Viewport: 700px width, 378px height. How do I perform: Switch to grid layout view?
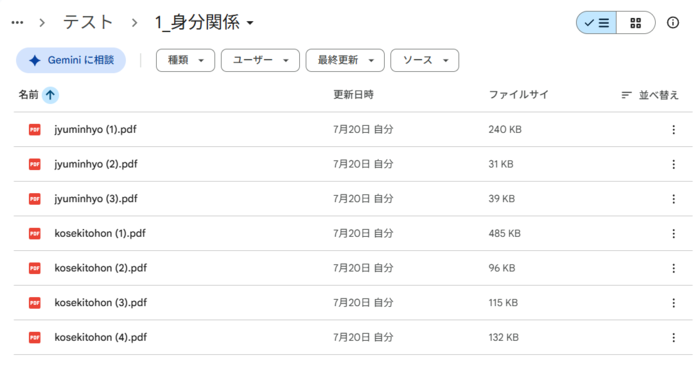[x=636, y=23]
